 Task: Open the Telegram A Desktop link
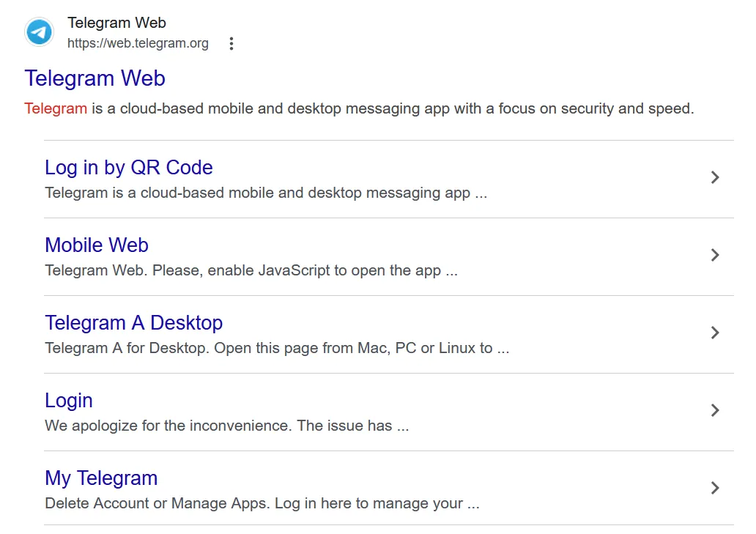(133, 323)
